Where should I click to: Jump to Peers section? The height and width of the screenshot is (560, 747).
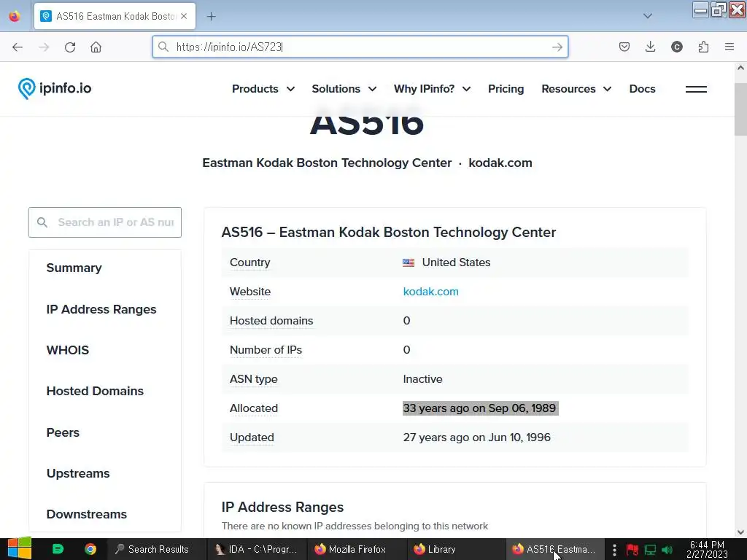click(63, 432)
